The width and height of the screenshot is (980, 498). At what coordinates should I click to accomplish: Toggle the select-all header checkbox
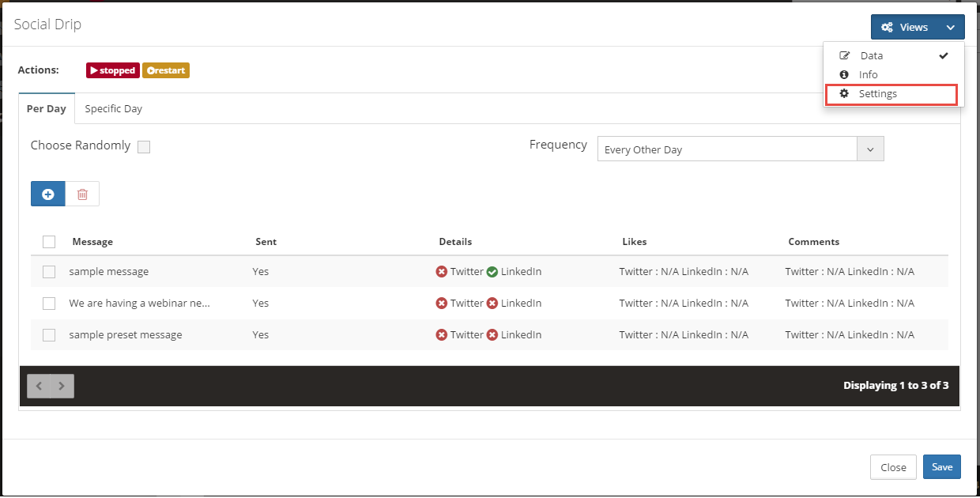pos(49,242)
